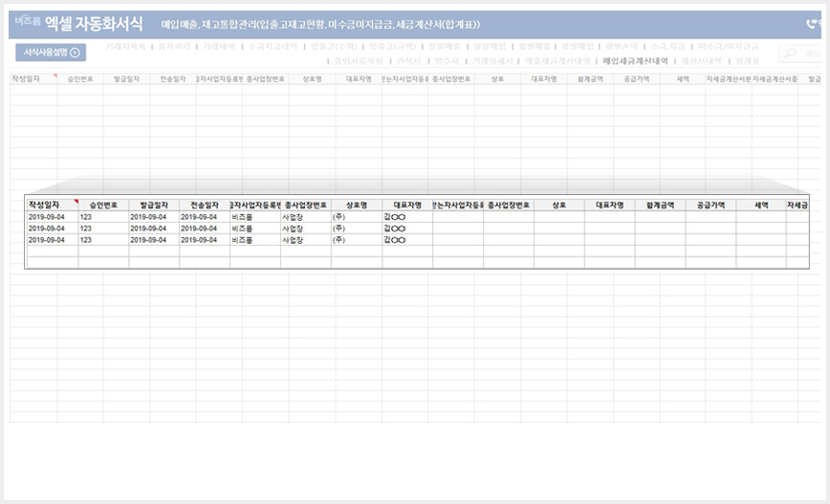Open the 합계표 sheet link
The width and height of the screenshot is (830, 504).
click(747, 61)
